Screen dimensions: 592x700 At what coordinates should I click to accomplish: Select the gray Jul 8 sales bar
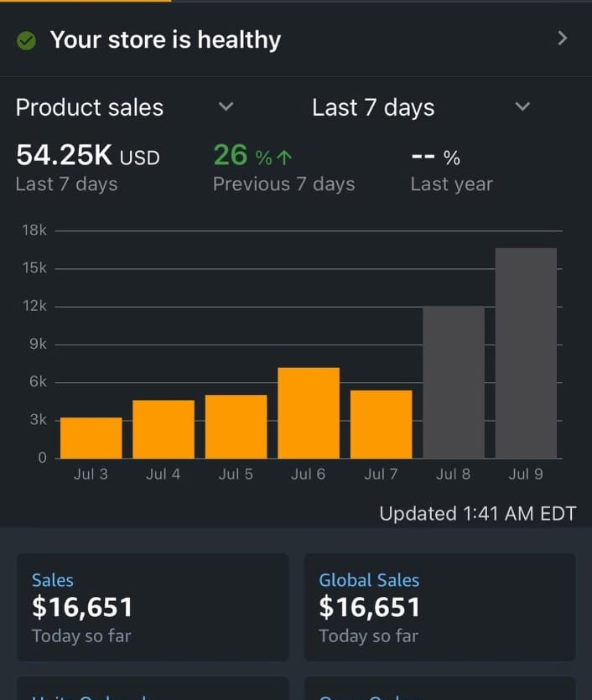point(454,382)
